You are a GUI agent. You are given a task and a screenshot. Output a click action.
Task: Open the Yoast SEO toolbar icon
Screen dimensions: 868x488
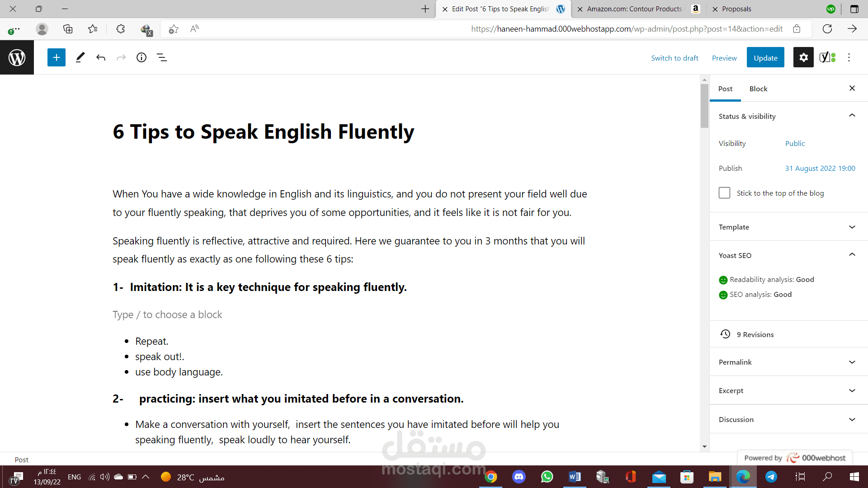click(x=827, y=57)
